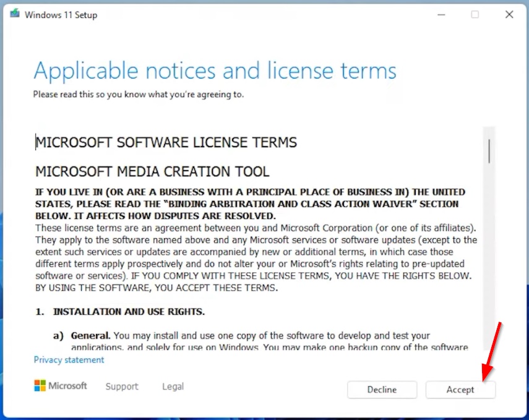Click the 'BINDING ARBITRATION AND CLASS ACTION WAIVER' line
The width and height of the screenshot is (529, 420).
coord(247,204)
